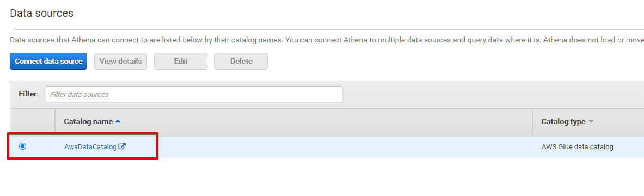Viewport: 644px width, 196px height.
Task: Click the sort arrow beside Catalog type
Action: tap(591, 121)
